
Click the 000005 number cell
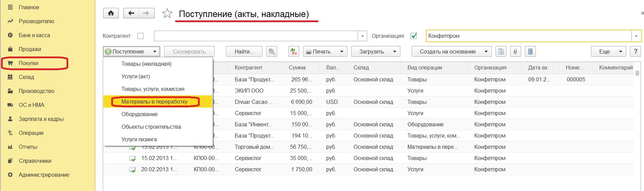[576, 79]
